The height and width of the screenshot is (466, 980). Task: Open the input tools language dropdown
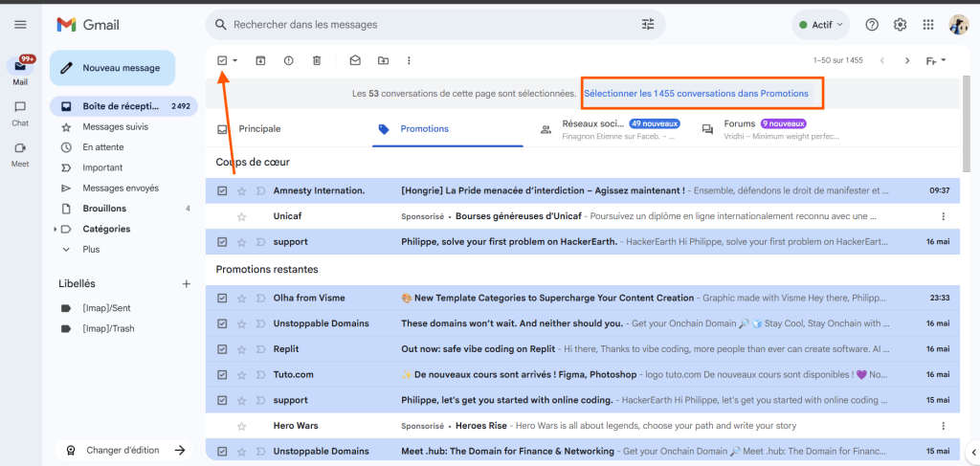tap(936, 60)
